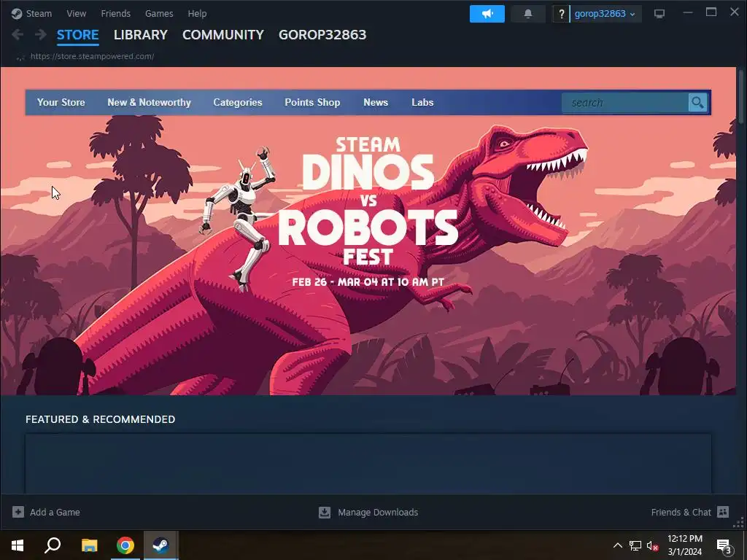Open the View menu
Viewport: 747px width, 560px height.
pyautogui.click(x=76, y=13)
